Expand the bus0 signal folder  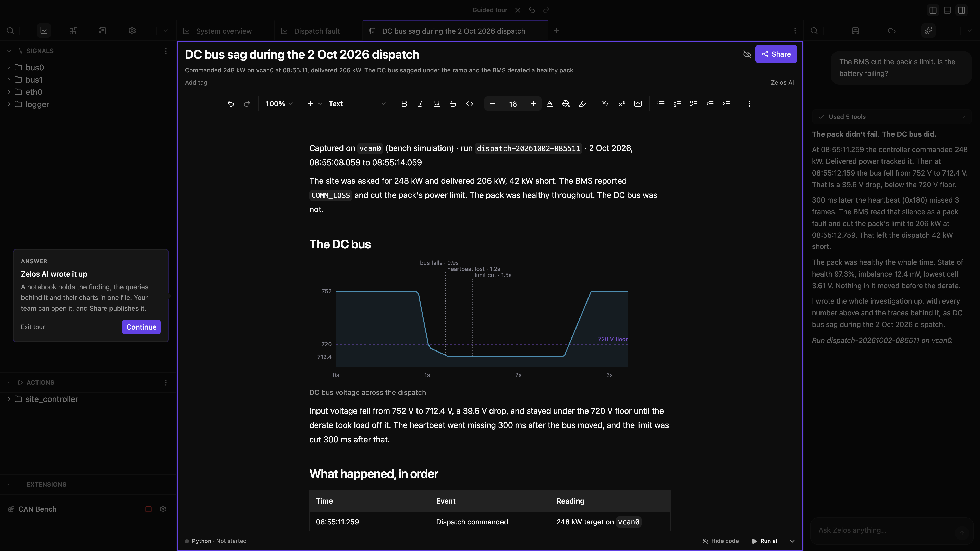pyautogui.click(x=9, y=67)
